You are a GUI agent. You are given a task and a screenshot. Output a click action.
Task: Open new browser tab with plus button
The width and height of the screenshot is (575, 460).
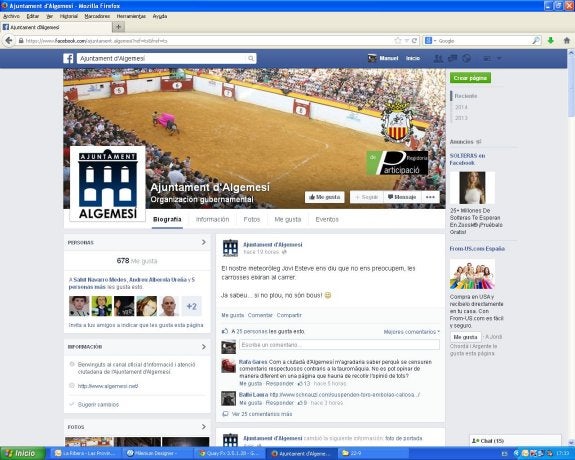[118, 27]
